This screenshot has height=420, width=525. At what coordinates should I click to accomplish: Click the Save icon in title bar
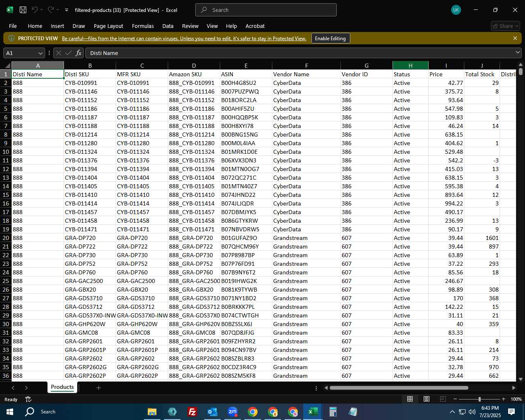pos(23,10)
